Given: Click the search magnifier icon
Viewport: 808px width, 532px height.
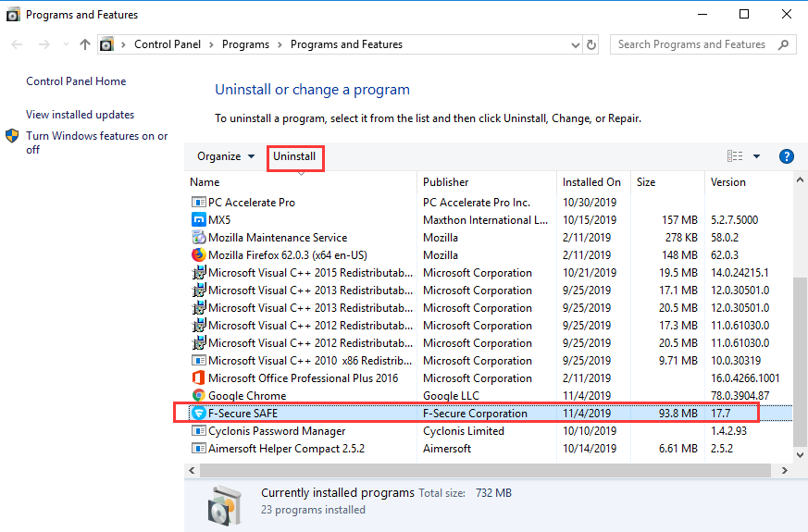Looking at the screenshot, I should (x=784, y=44).
